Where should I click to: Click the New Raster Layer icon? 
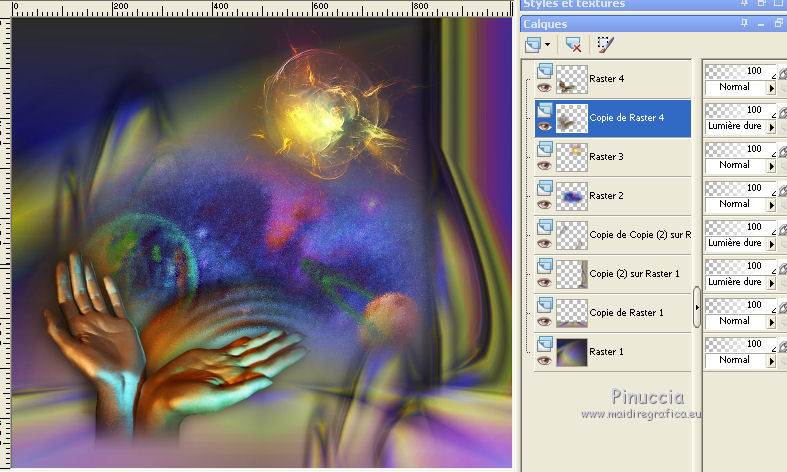(533, 45)
